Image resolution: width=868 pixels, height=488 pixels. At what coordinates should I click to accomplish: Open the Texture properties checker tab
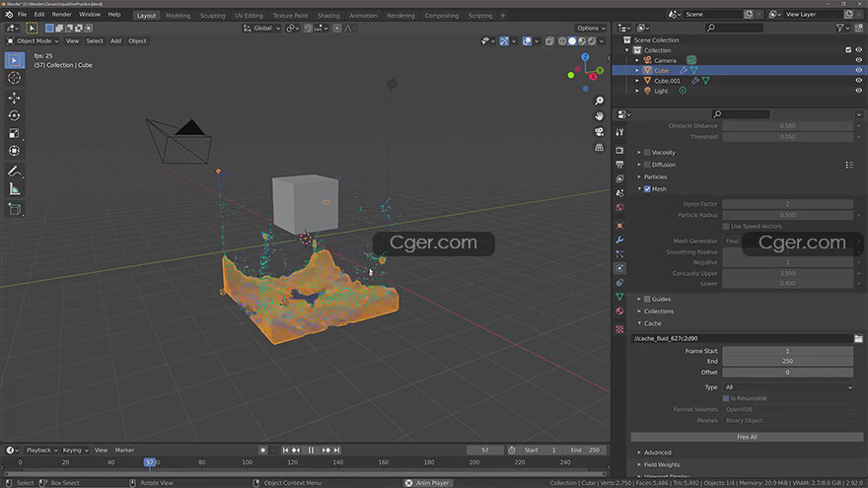click(x=619, y=329)
